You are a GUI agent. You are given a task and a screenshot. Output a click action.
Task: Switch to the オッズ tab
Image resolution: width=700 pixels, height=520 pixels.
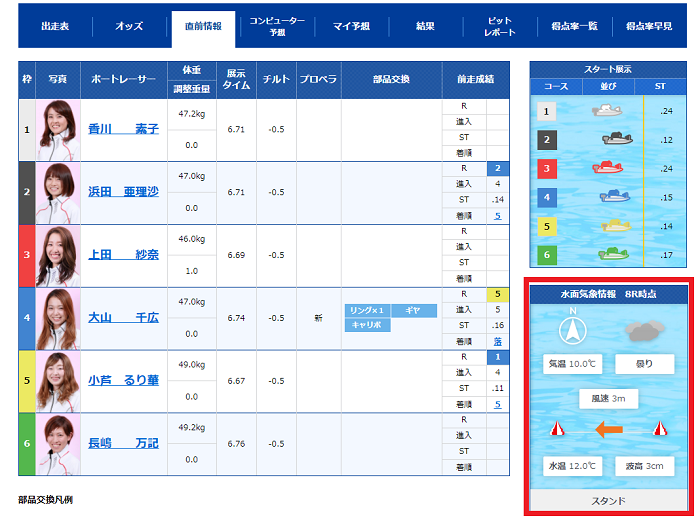129,27
